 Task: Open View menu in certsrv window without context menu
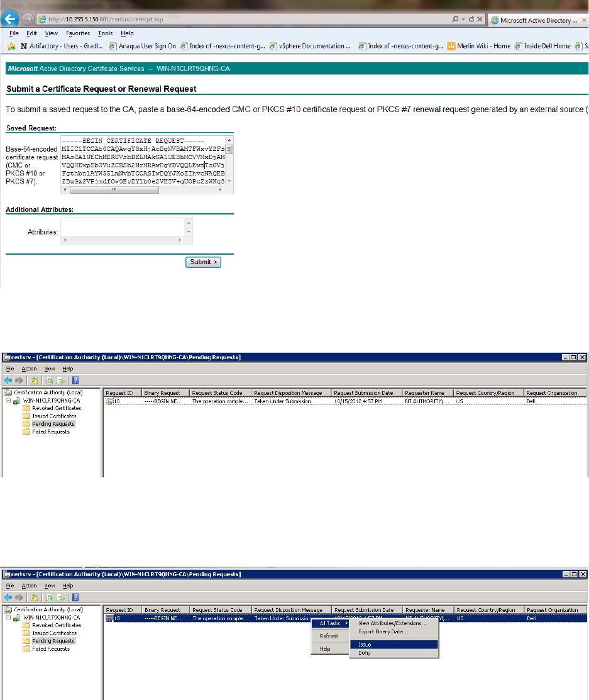[x=50, y=369]
